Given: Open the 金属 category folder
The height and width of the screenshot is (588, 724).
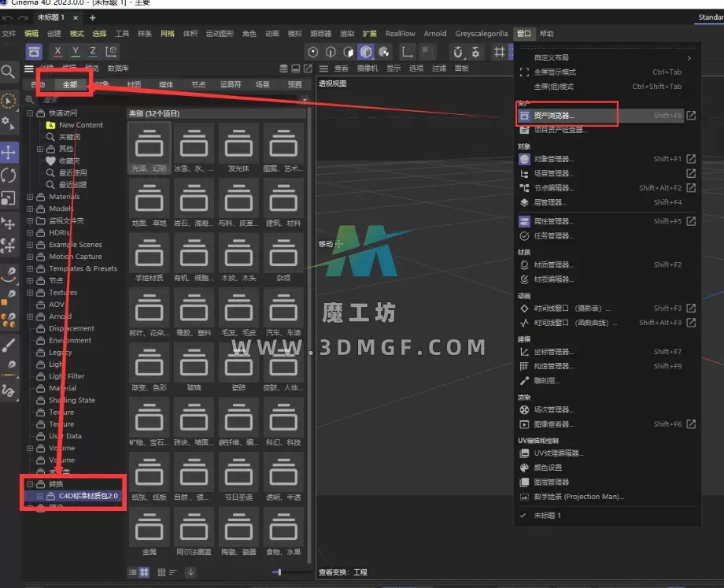Looking at the screenshot, I should 150,533.
